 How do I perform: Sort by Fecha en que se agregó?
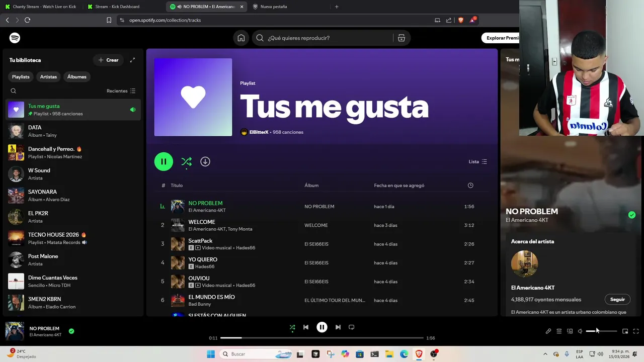pos(399,186)
